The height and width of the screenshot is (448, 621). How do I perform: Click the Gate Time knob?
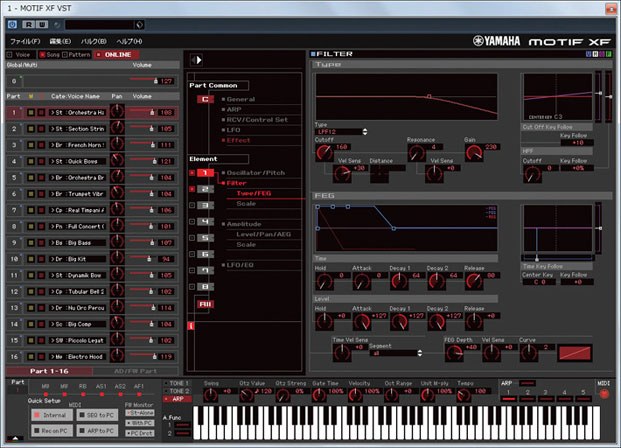pyautogui.click(x=319, y=395)
